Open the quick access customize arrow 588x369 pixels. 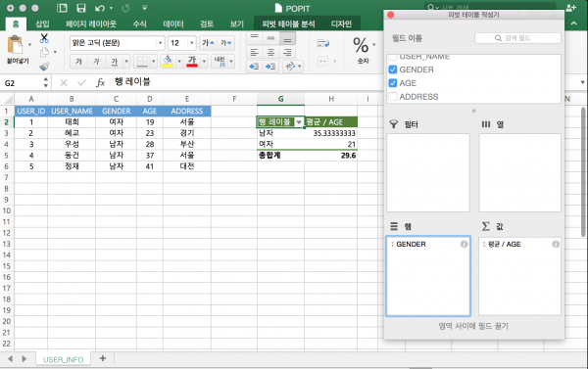pos(144,8)
